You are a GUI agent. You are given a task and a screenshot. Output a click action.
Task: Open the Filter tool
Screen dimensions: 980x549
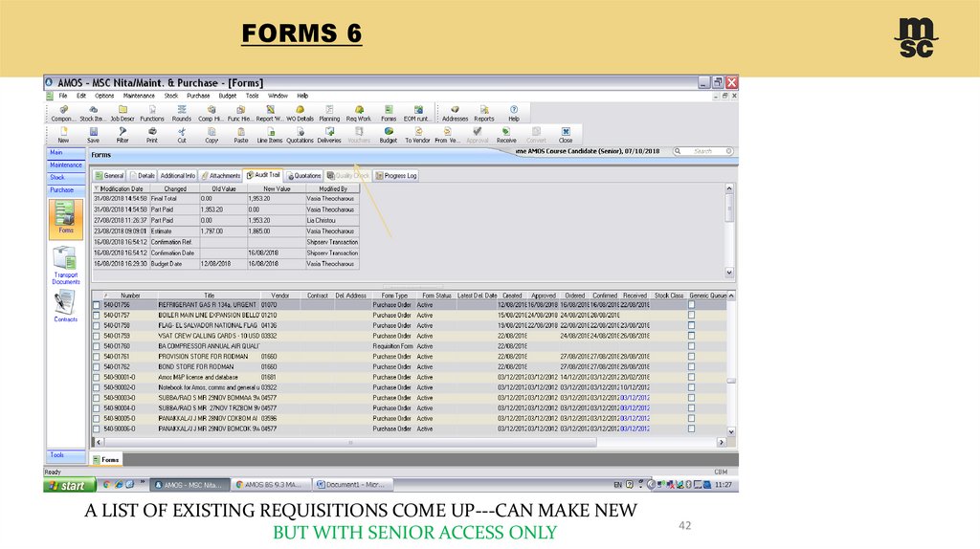[122, 135]
